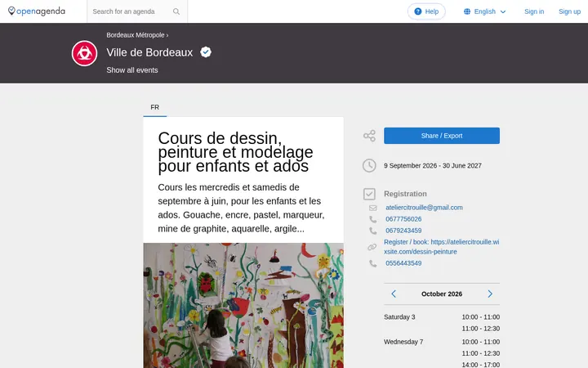Open the Sign in link

[534, 11]
